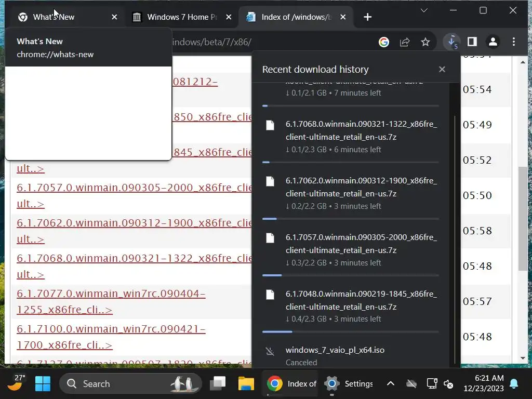Viewport: 532px width, 399px height.
Task: Click the network tray icon
Action: coord(432,384)
